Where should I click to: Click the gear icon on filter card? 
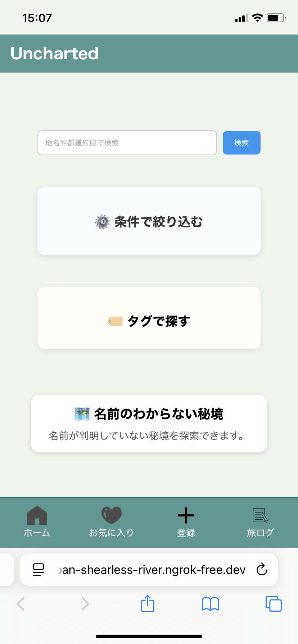tap(103, 222)
